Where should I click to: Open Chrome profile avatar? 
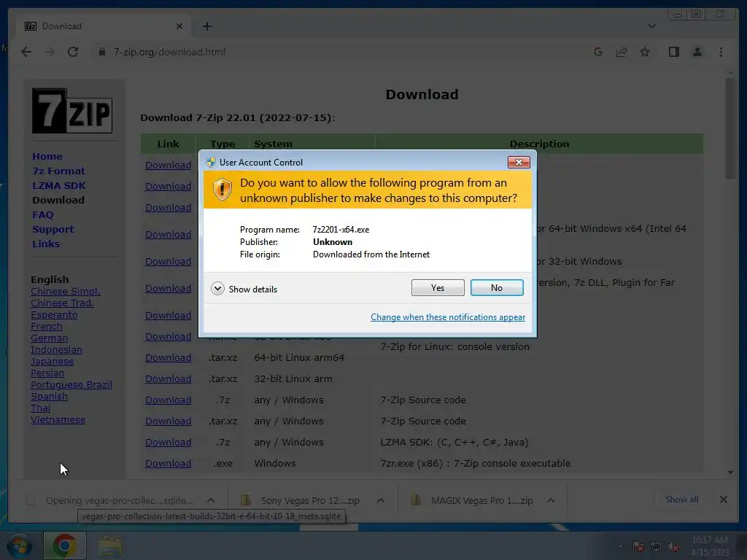pyautogui.click(x=697, y=52)
